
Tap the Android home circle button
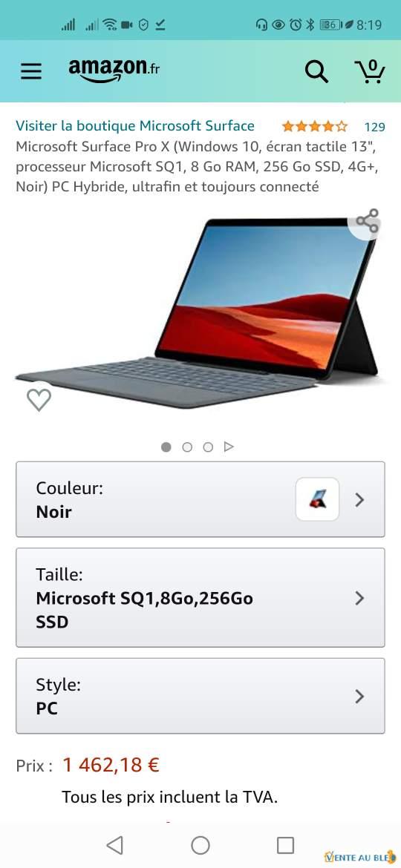pos(200,845)
